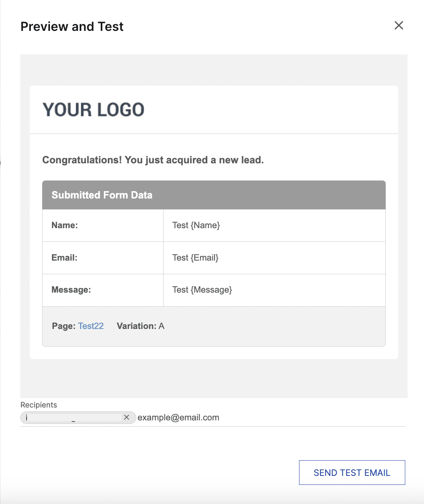Click the Recipients label
This screenshot has width=424, height=504.
39,405
